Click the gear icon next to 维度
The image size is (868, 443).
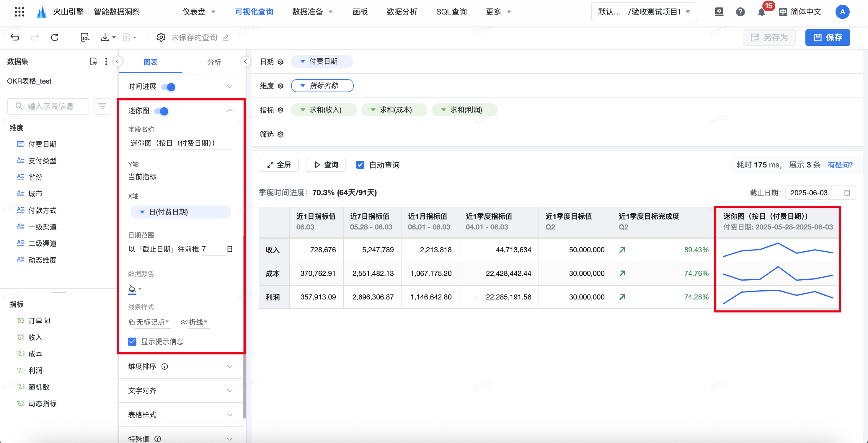click(280, 86)
